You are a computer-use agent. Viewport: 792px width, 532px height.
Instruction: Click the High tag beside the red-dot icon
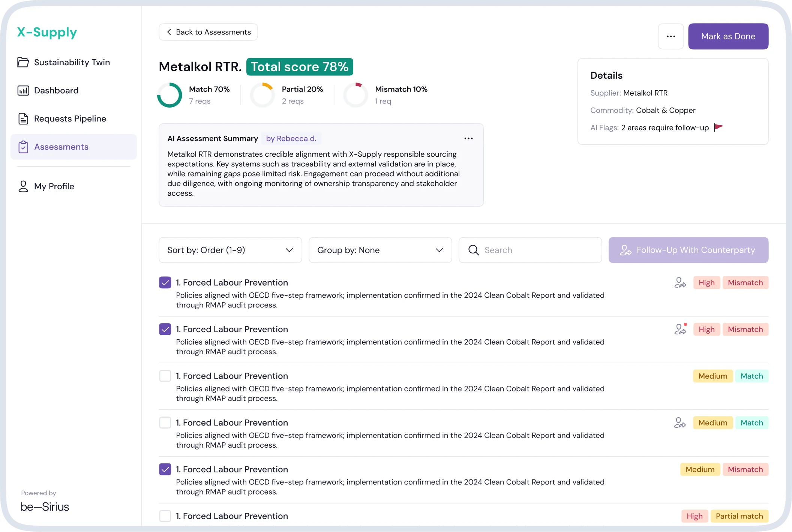coord(706,330)
